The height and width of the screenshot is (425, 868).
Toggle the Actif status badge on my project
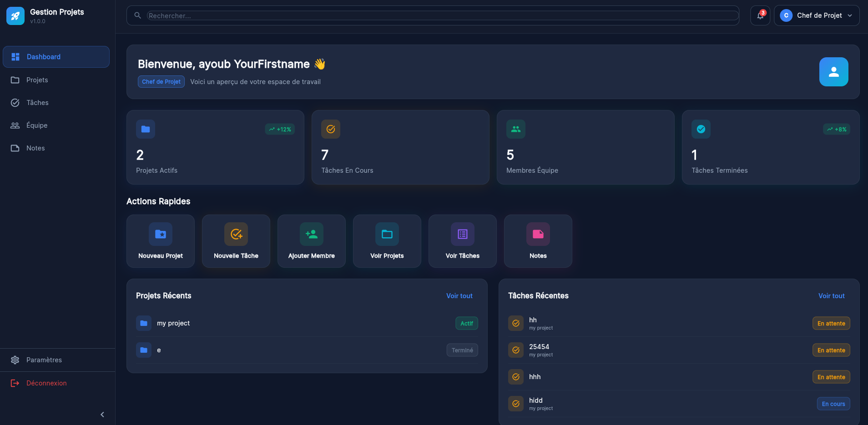coord(466,323)
